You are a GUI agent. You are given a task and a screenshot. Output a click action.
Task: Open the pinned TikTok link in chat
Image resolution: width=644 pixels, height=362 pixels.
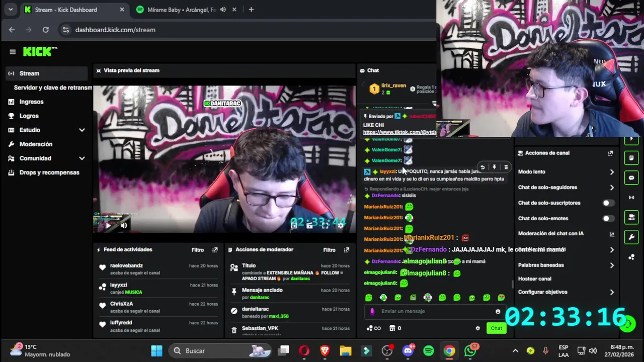pyautogui.click(x=399, y=132)
